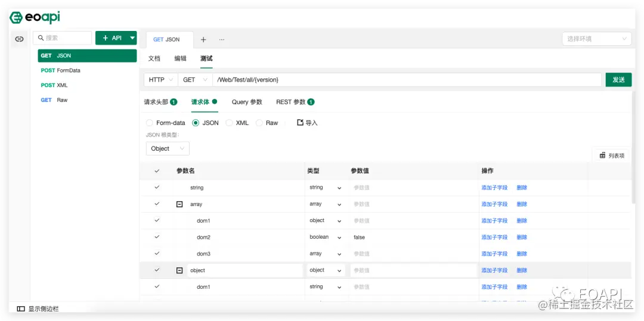Select the Raw radio option
Viewport: 644px width, 321px height.
click(259, 123)
